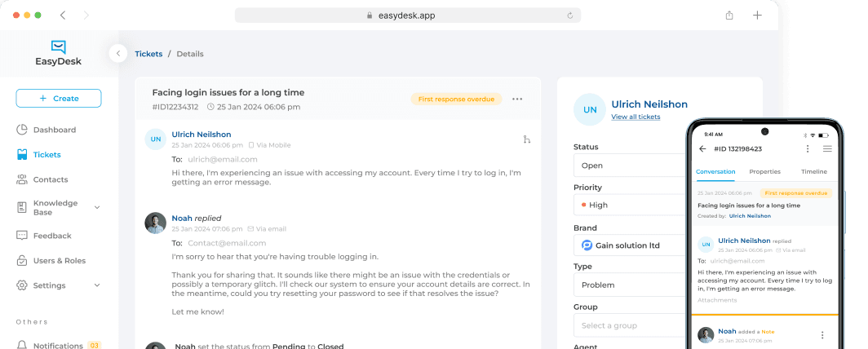Click View all tickets link
Screen dimensions: 868x349
[635, 117]
